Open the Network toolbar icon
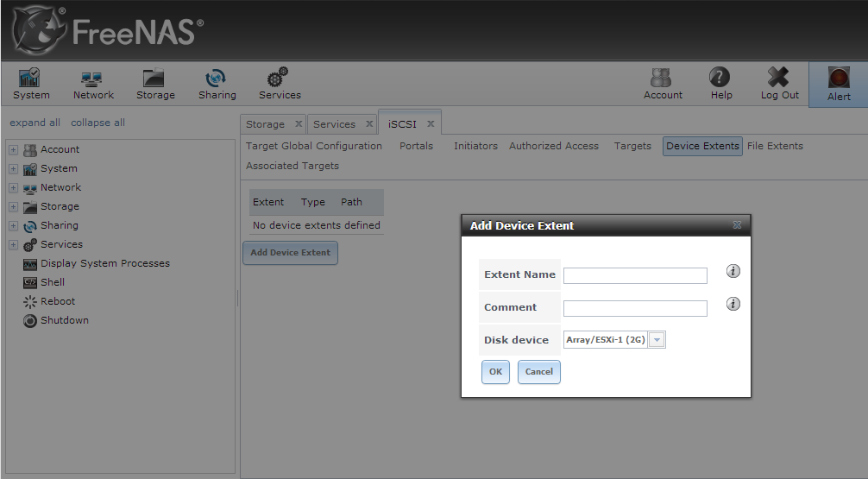The image size is (868, 479). coord(92,78)
